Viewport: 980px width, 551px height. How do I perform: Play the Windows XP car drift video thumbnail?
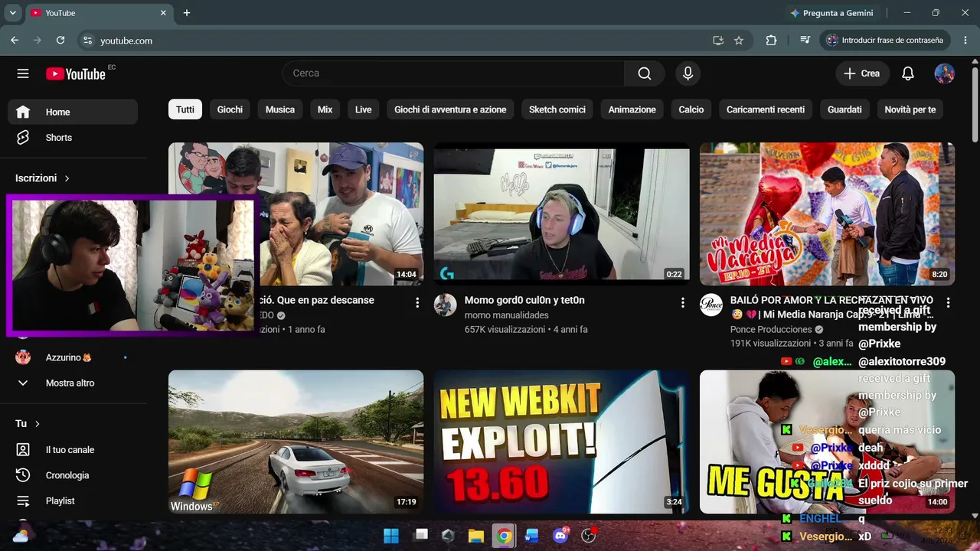(x=296, y=442)
